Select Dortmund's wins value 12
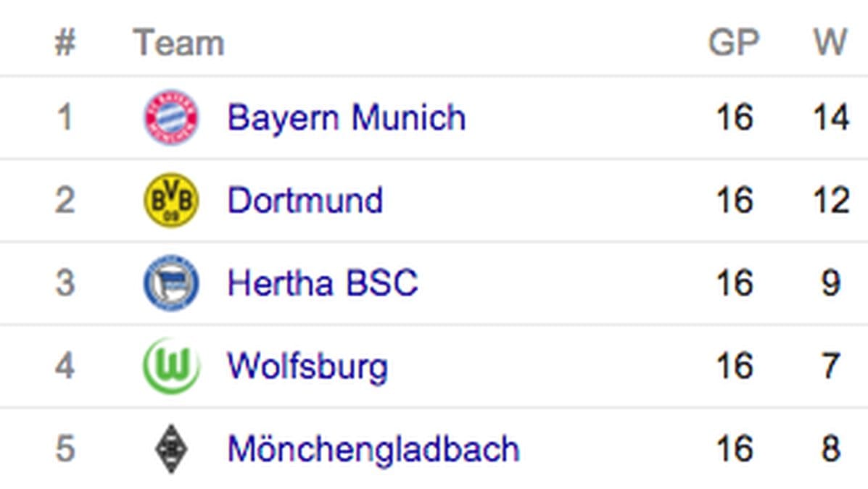This screenshot has width=868, height=489. 830,200
